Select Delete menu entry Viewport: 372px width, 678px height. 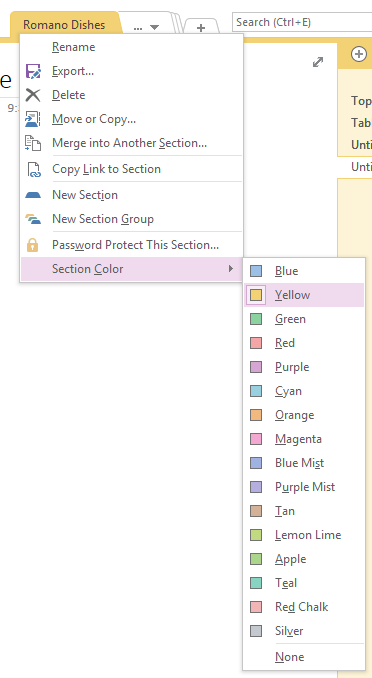pos(68,95)
